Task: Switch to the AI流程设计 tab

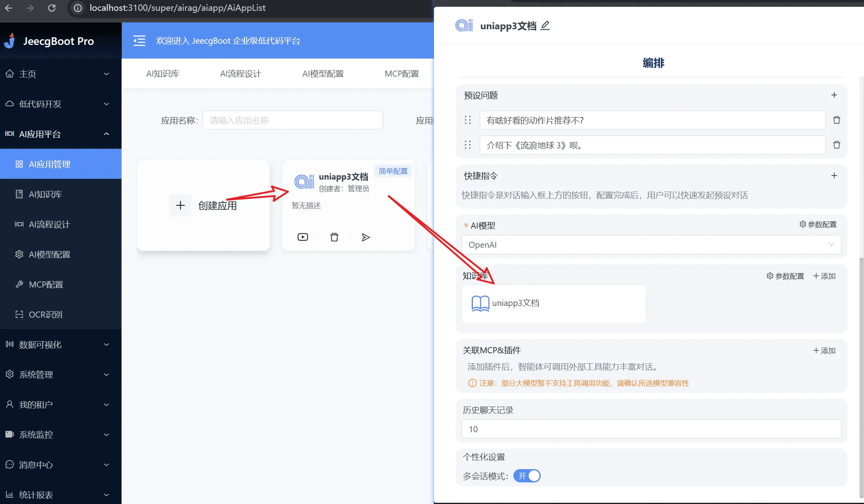Action: 240,74
